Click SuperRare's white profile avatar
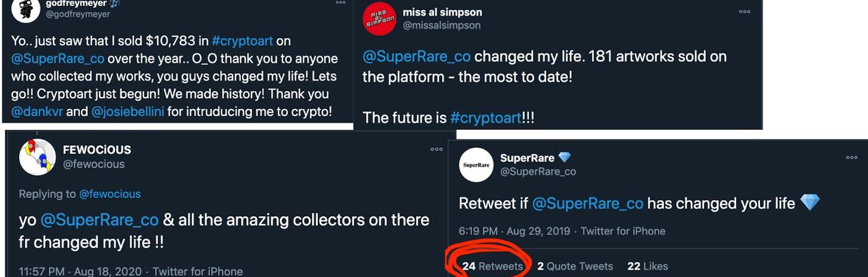868x277 pixels. 476,164
